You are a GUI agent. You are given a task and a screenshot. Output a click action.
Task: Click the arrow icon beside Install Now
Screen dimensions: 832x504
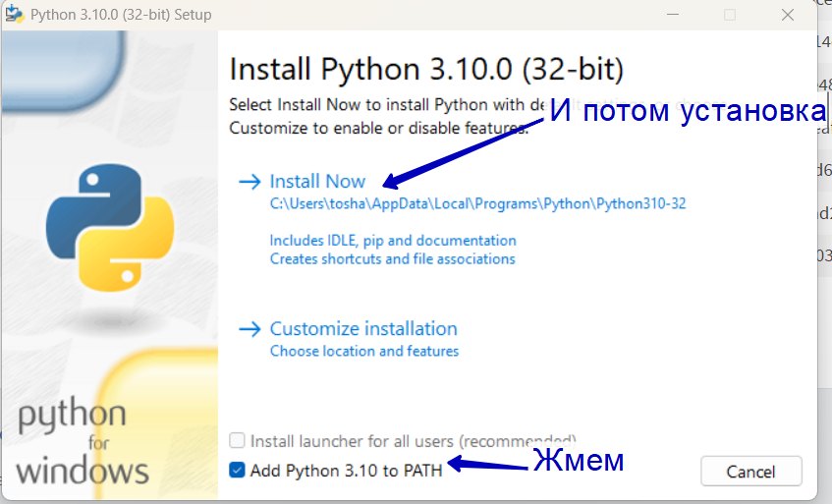coord(250,182)
